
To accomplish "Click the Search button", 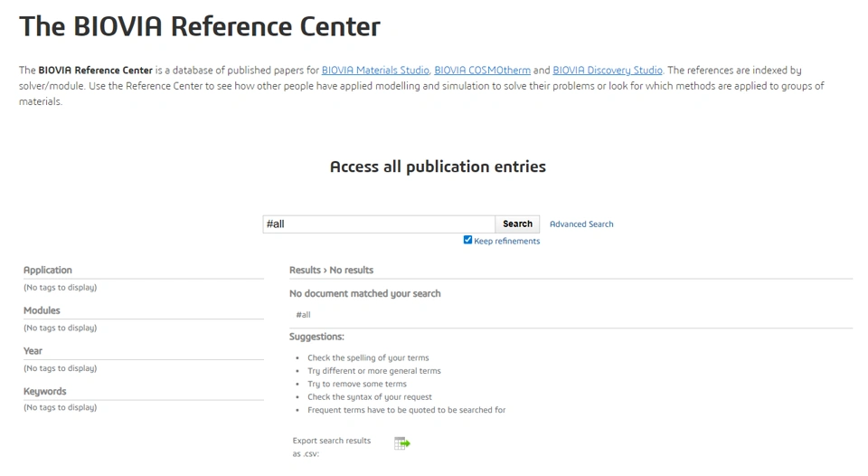I will [517, 224].
